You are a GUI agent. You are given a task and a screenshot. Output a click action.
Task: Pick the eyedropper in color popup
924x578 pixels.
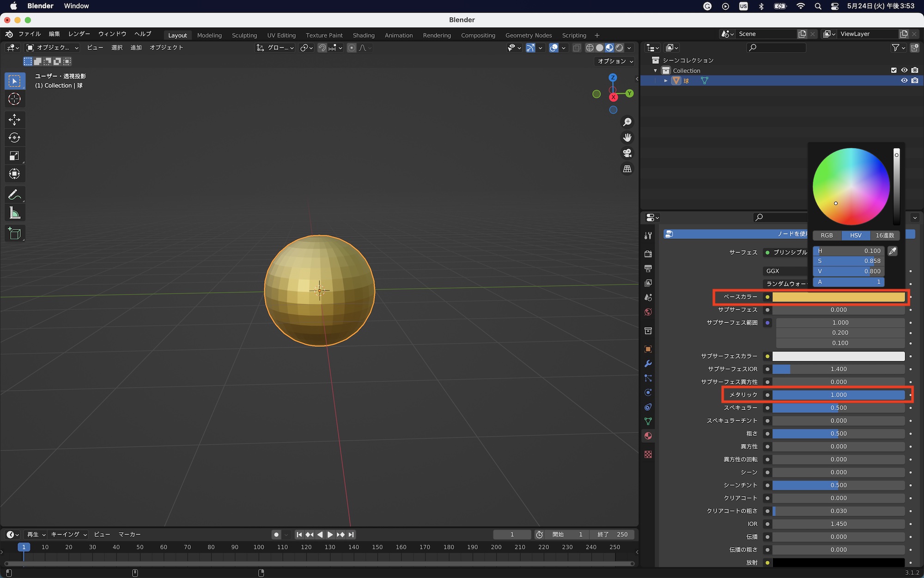[x=893, y=251]
